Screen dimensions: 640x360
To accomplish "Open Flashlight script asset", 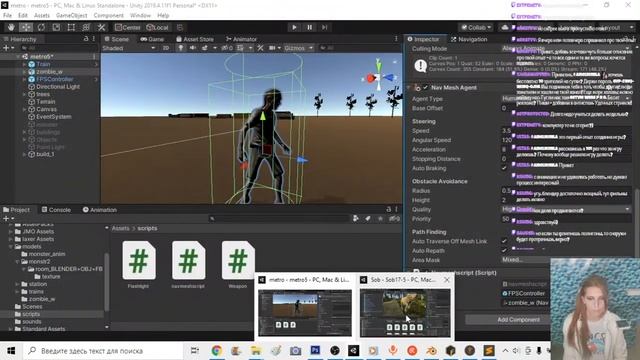I will tap(138, 264).
